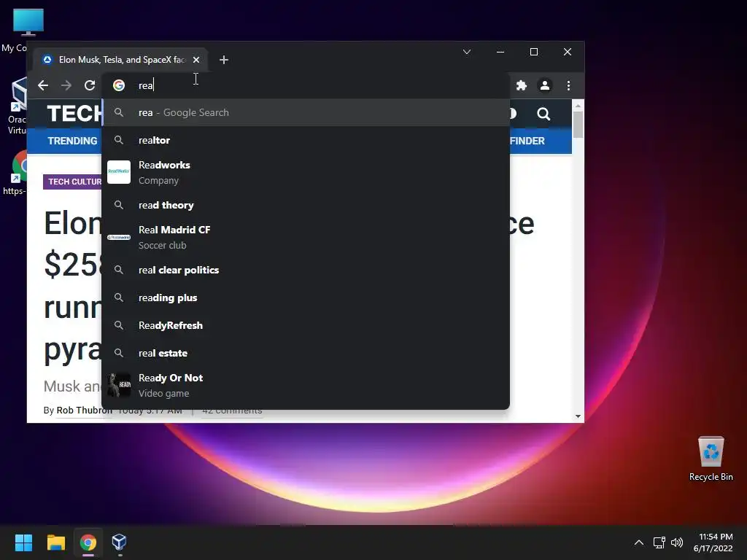
Task: Select the ReadyRefresh suggestion
Action: [x=306, y=325]
